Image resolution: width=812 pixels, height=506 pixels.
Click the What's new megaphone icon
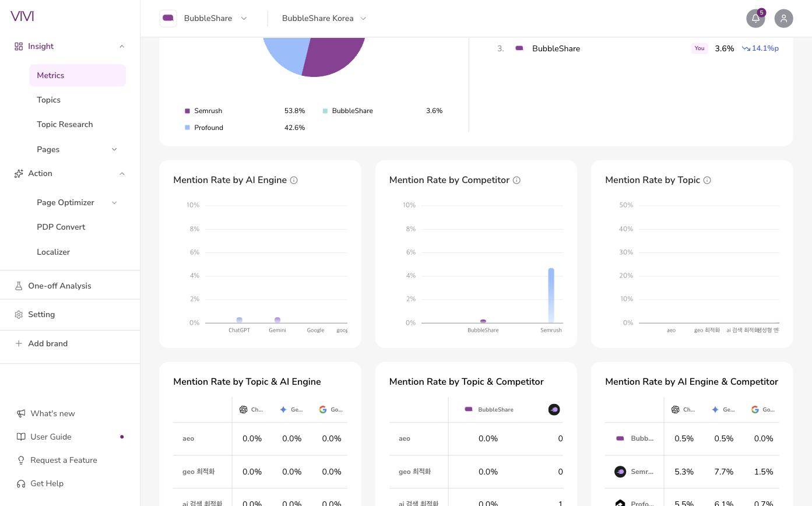[21, 413]
